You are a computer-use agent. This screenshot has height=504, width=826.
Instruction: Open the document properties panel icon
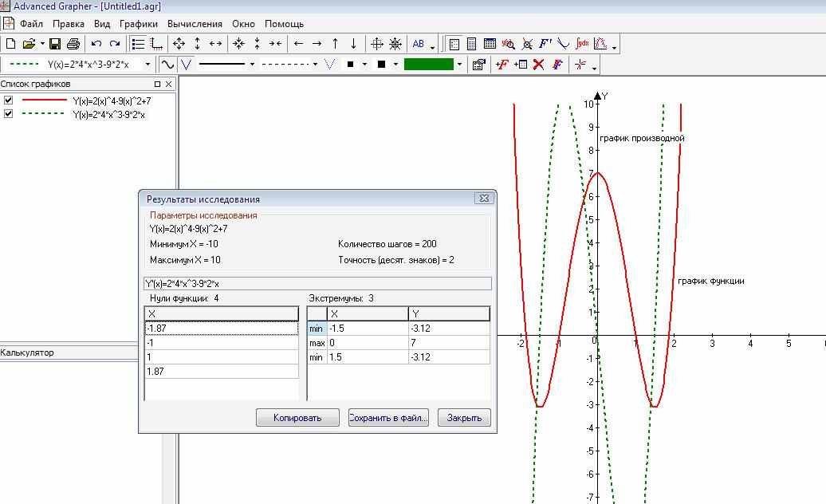coord(454,44)
